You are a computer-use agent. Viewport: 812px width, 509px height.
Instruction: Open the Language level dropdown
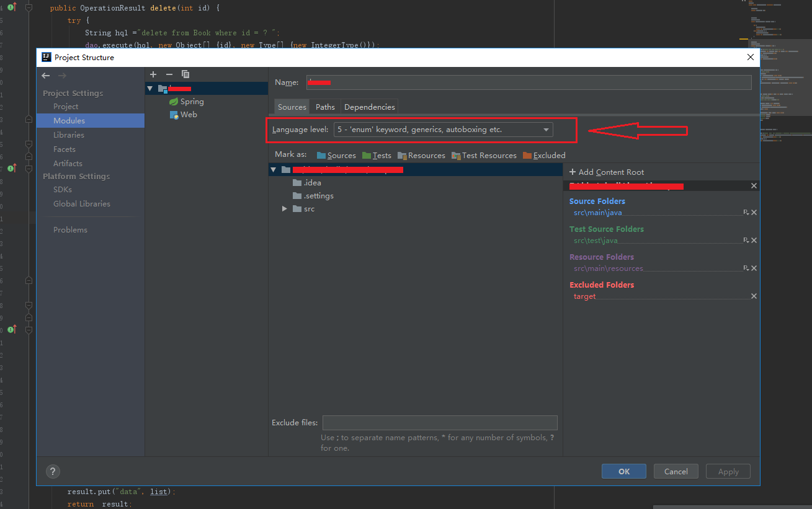(545, 129)
